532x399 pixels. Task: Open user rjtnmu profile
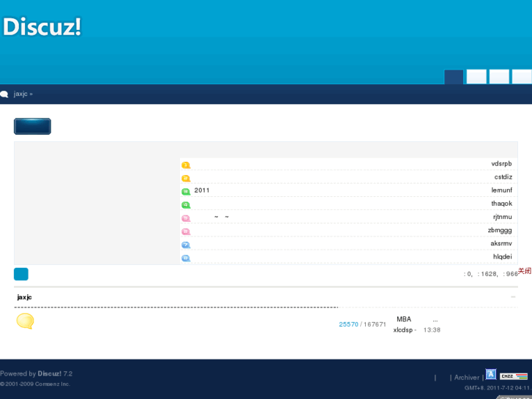503,217
